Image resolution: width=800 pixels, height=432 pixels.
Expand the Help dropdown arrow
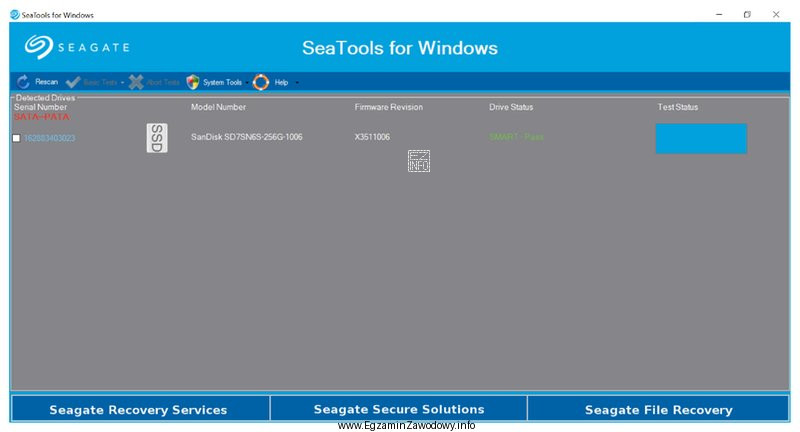coord(297,83)
